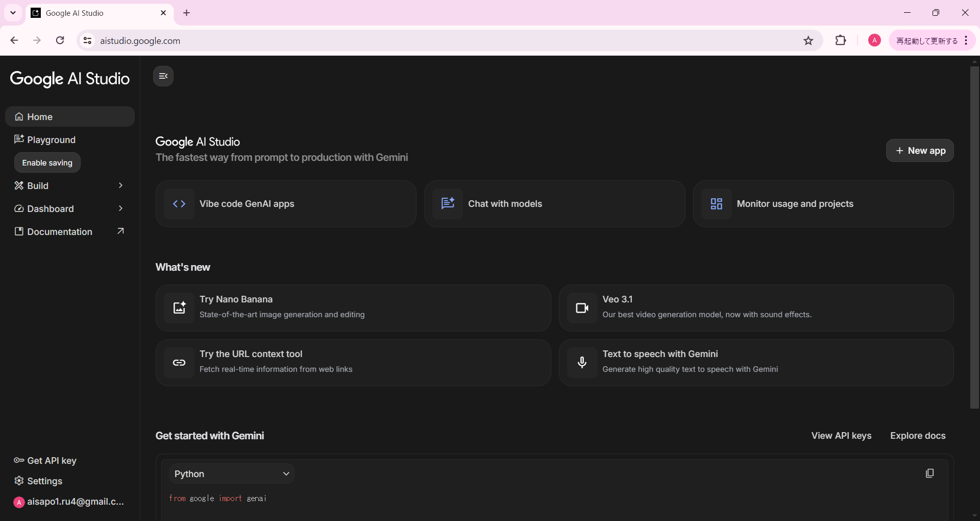Open the URL context tool link icon
The image size is (980, 521).
pyautogui.click(x=179, y=363)
